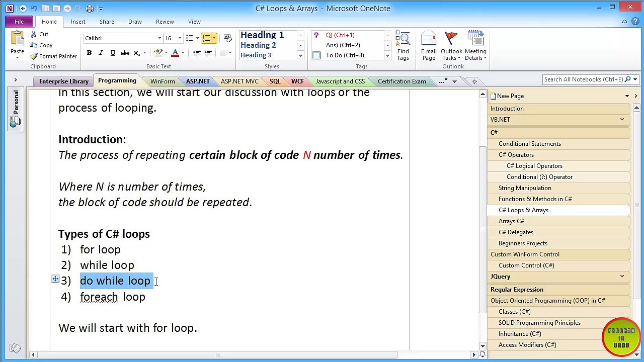644x362 pixels.
Task: Click the bullet list button
Action: [189, 38]
